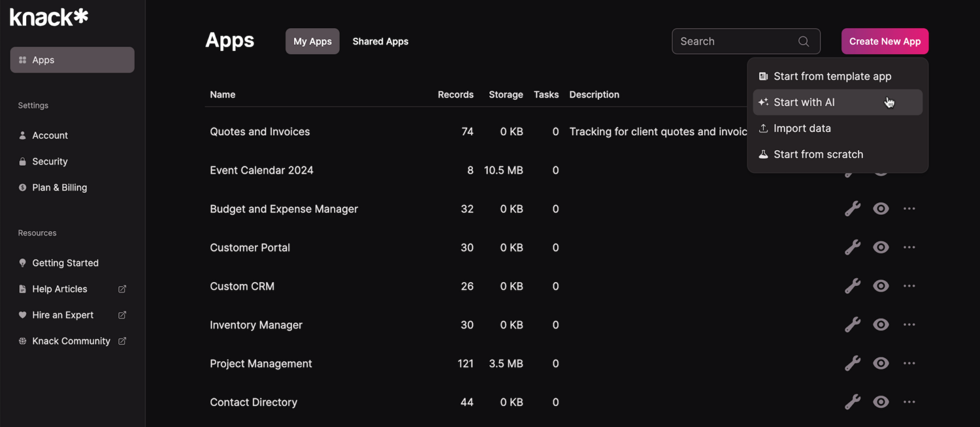Click the Security lock icon
The image size is (980, 427).
tap(22, 161)
